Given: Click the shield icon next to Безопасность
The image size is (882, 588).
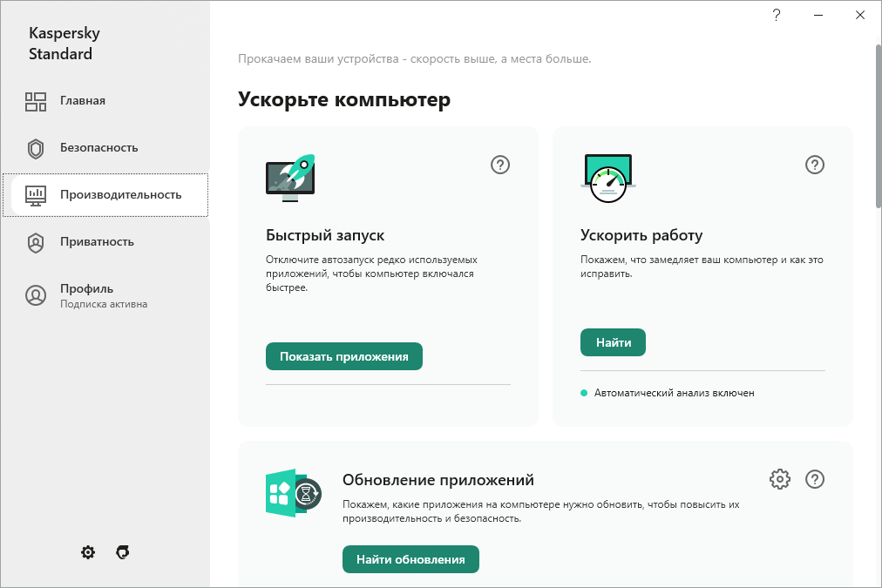Looking at the screenshot, I should pyautogui.click(x=35, y=147).
